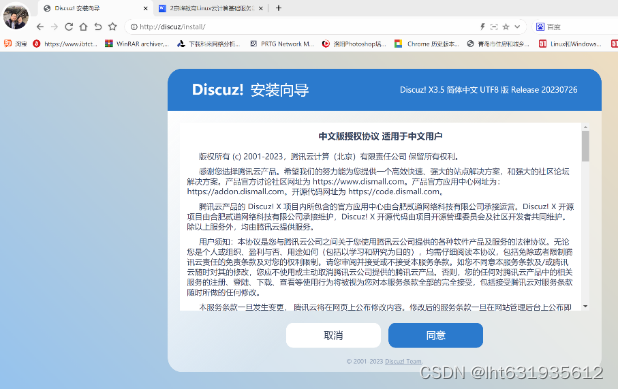
Task: Expand the address bar dropdown chevron
Action: (517, 27)
